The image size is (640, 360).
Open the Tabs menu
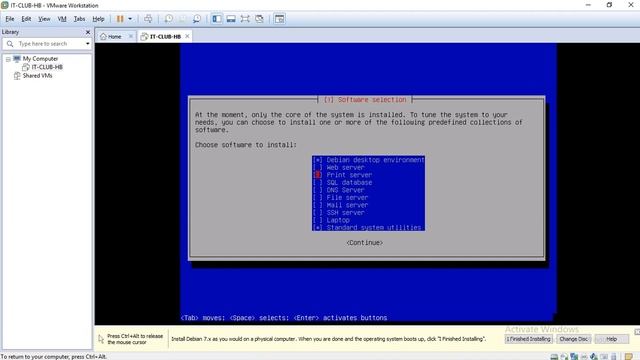tap(79, 19)
